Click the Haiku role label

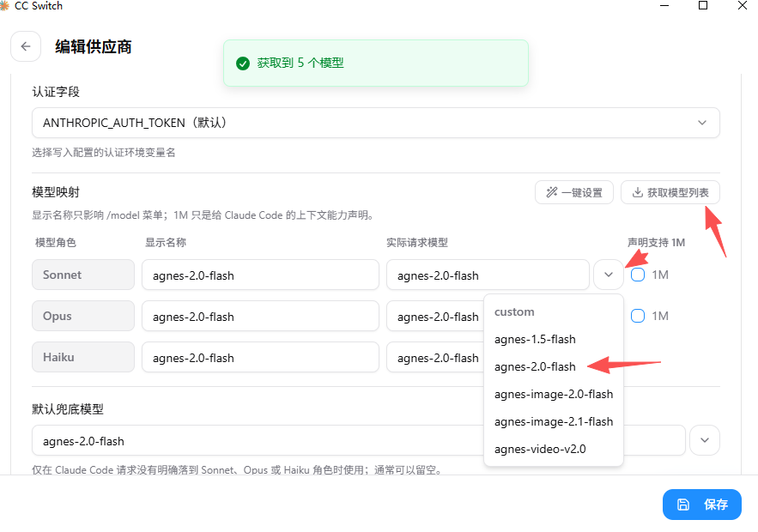[83, 357]
